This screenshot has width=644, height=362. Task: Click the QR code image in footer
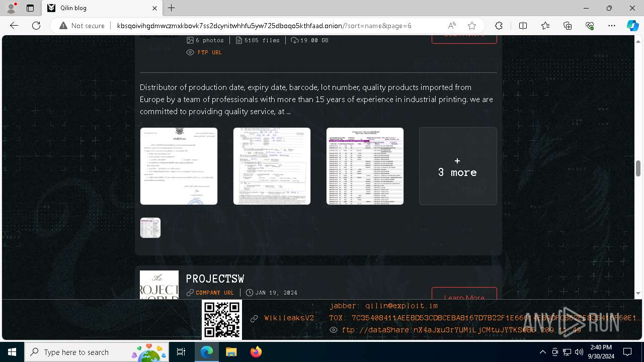222,320
